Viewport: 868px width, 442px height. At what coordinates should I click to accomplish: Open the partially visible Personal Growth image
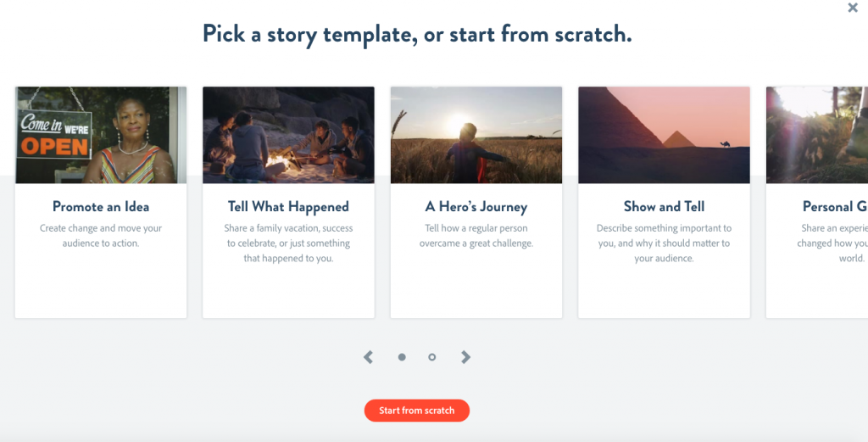[817, 135]
